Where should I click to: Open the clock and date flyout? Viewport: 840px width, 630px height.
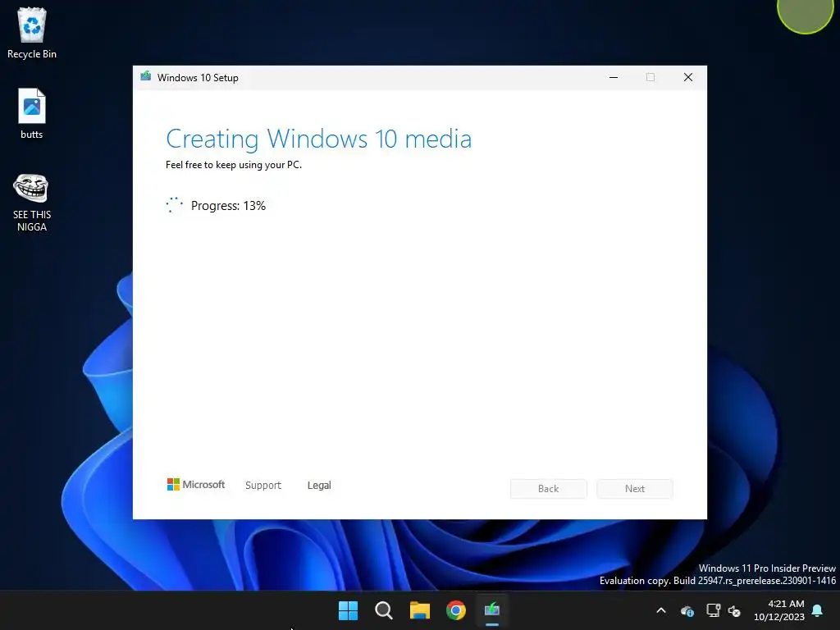(x=779, y=610)
